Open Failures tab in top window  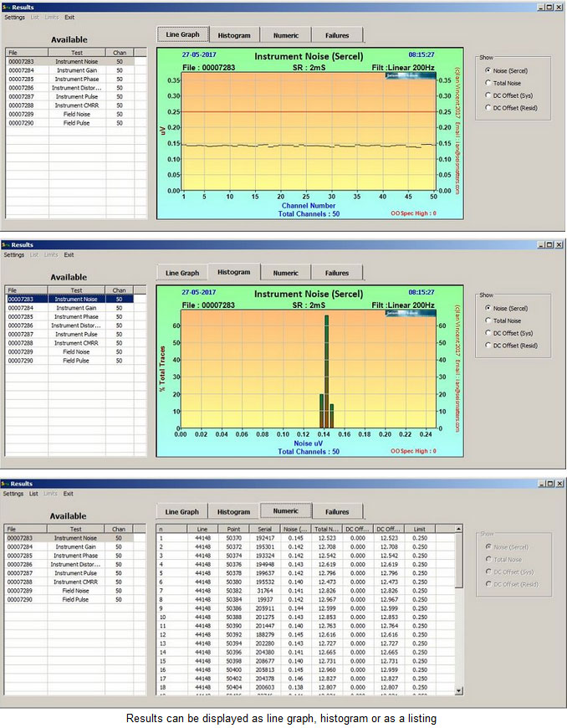[x=337, y=35]
